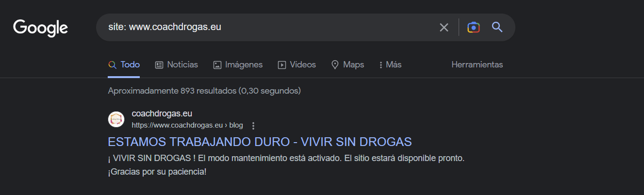Clear the search query with the X icon
The image size is (644, 195).
[x=444, y=27]
